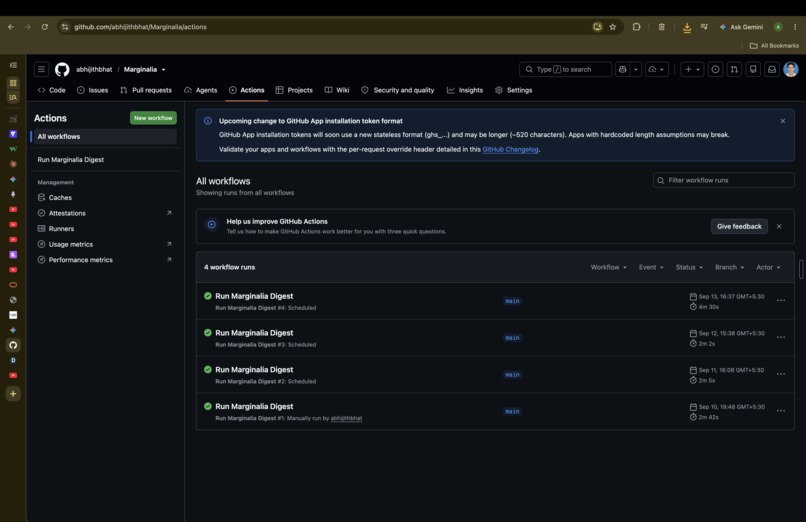Select Run Marginalia Digest workflow in sidebar
Viewport: 806px width, 522px height.
[x=104, y=160]
